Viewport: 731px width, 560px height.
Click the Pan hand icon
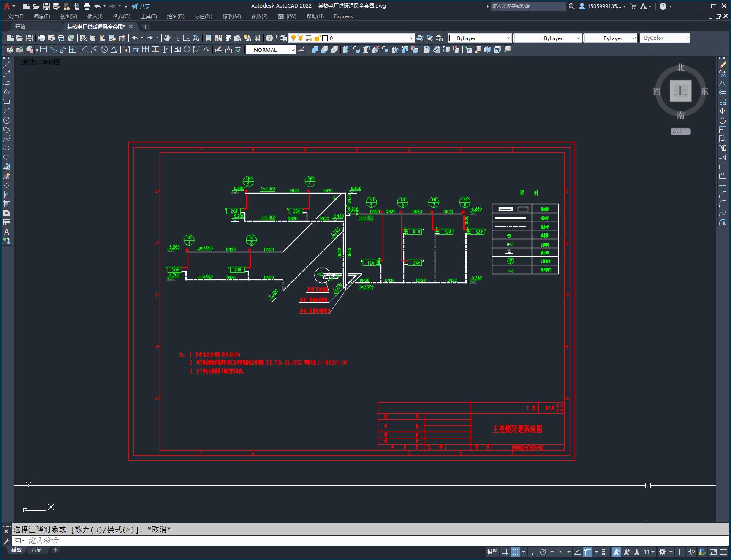click(x=167, y=38)
